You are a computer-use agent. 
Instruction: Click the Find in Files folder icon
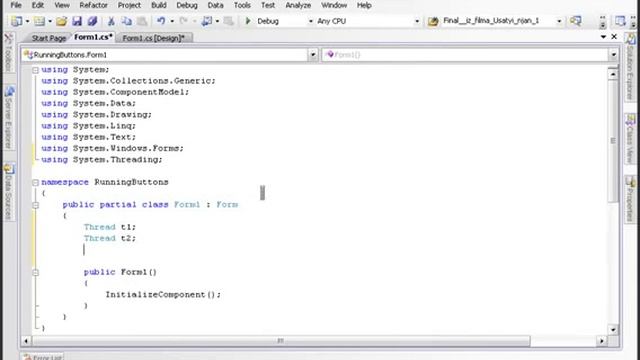pos(433,21)
